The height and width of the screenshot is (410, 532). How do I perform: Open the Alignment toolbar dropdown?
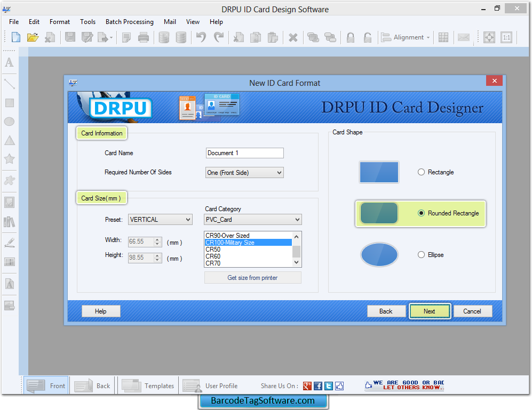(x=406, y=37)
